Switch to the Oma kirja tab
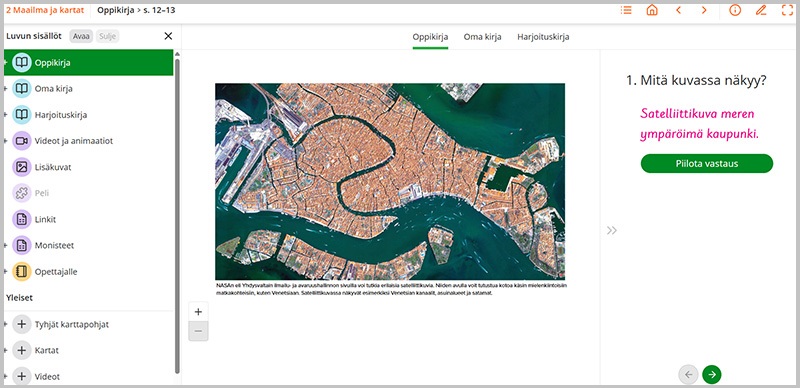The width and height of the screenshot is (800, 388). [482, 37]
